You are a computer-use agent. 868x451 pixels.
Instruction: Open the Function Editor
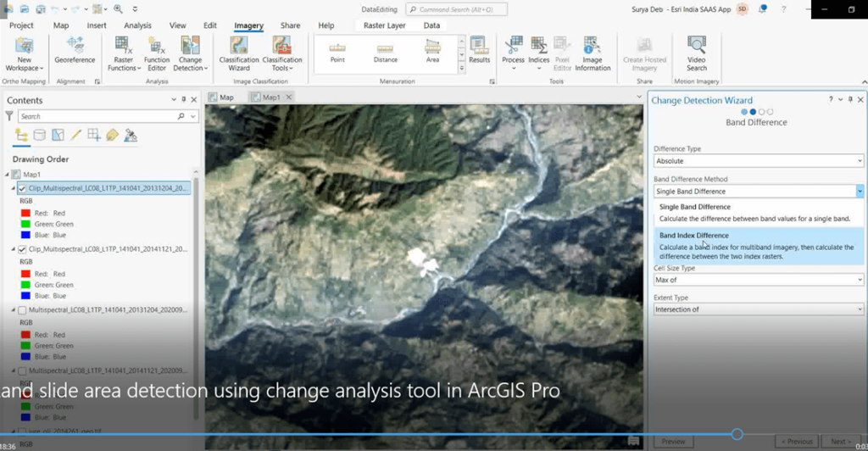coord(157,53)
